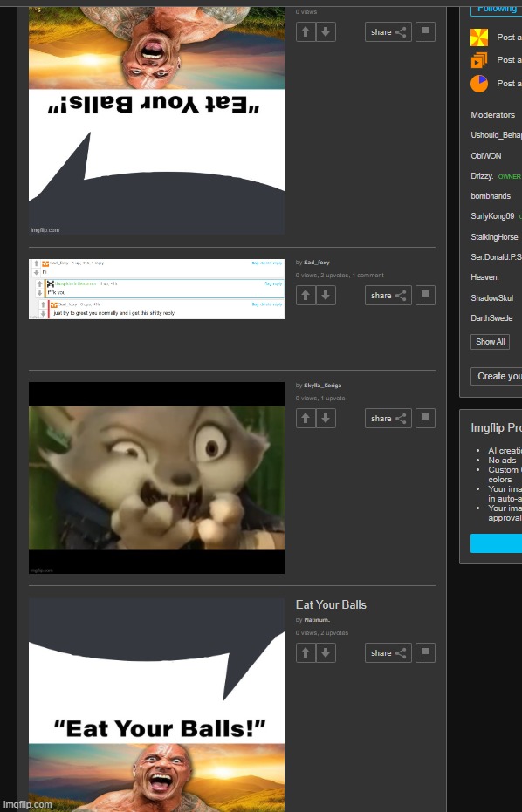Image resolution: width=522 pixels, height=812 pixels.
Task: Flag the Skylla_Koriga post
Action: click(x=426, y=419)
